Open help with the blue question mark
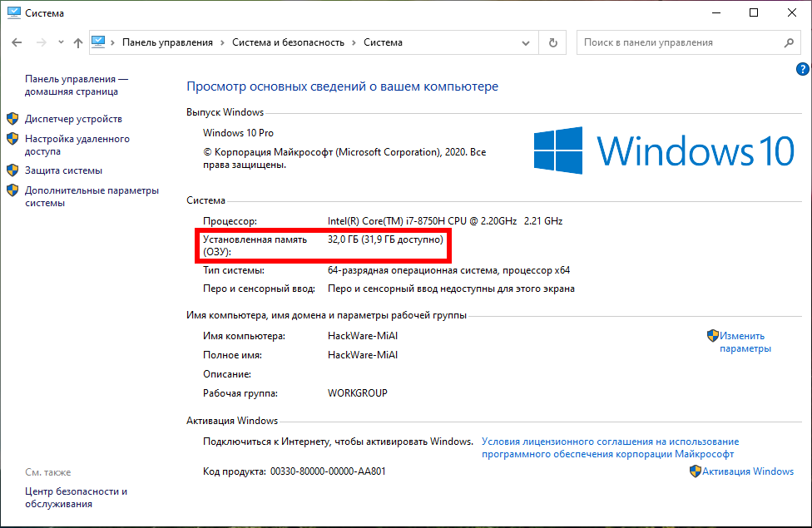 802,69
